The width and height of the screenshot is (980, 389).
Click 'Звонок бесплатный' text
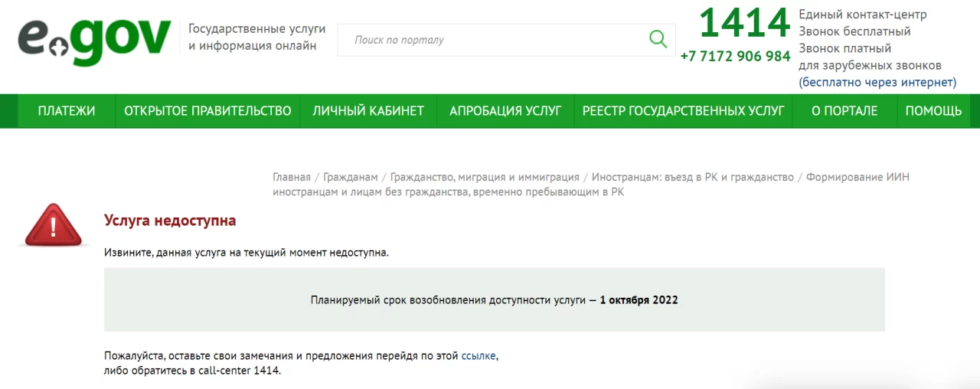[854, 31]
